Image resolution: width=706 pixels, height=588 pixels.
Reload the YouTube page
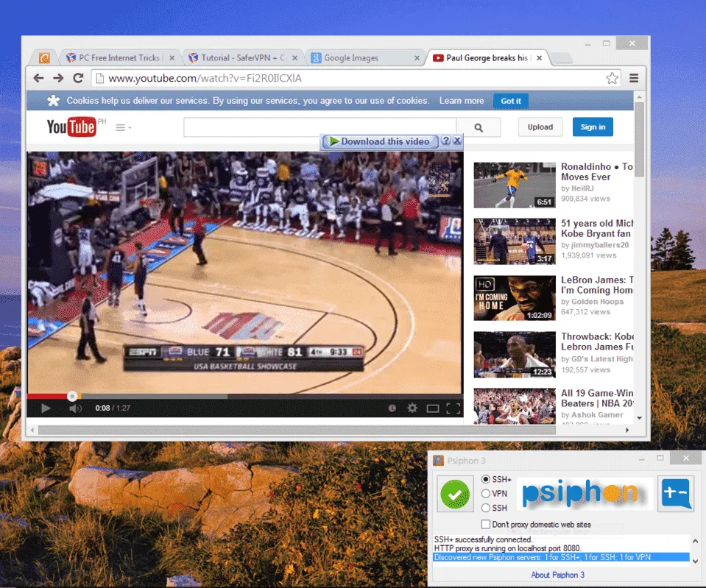(78, 78)
